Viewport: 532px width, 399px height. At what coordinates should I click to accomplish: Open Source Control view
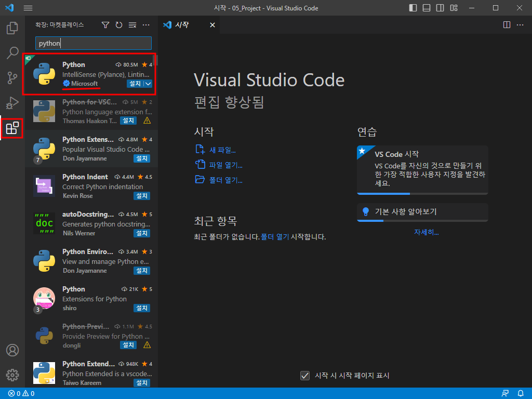coord(12,78)
